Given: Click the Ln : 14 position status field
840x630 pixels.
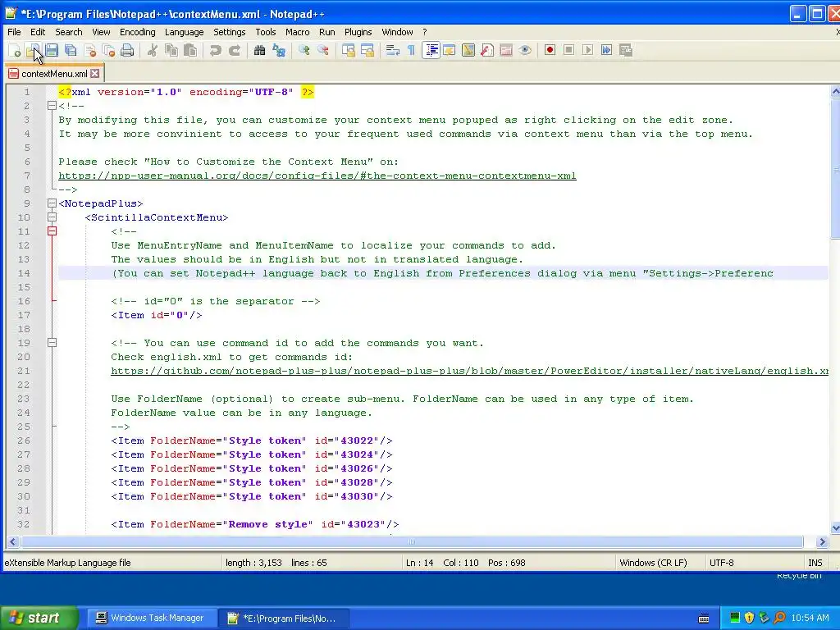Looking at the screenshot, I should 419,563.
